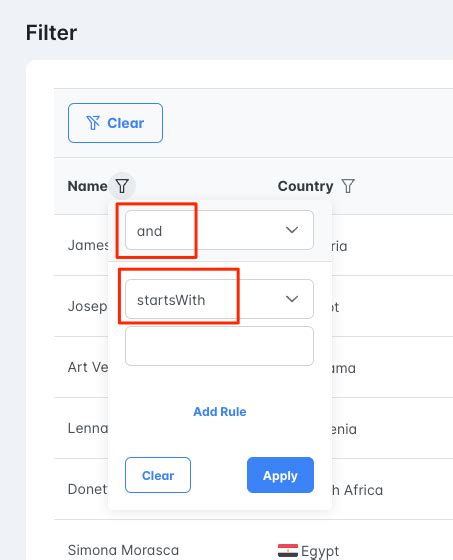Click the Country column header
This screenshot has height=560, width=453.
305,186
